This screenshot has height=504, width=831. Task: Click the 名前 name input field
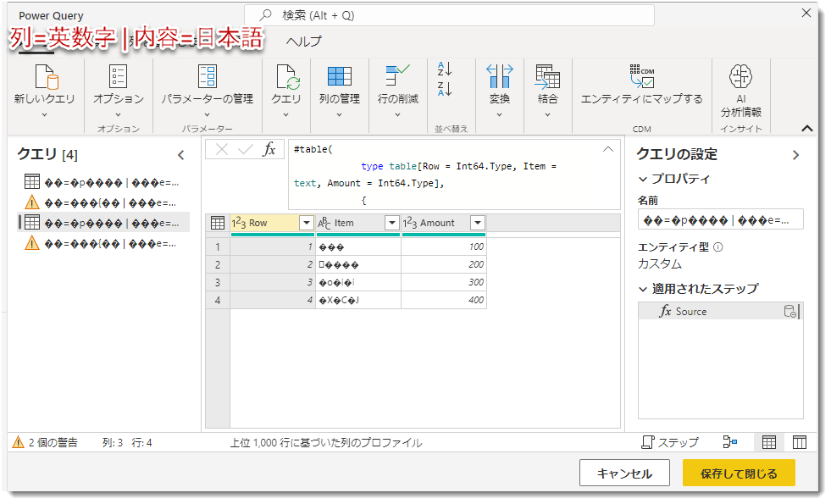(721, 220)
